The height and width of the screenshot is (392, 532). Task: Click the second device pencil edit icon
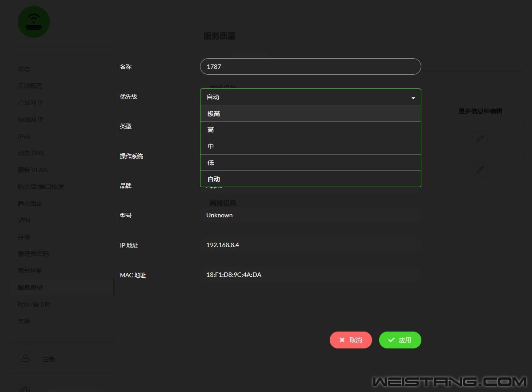pos(480,169)
